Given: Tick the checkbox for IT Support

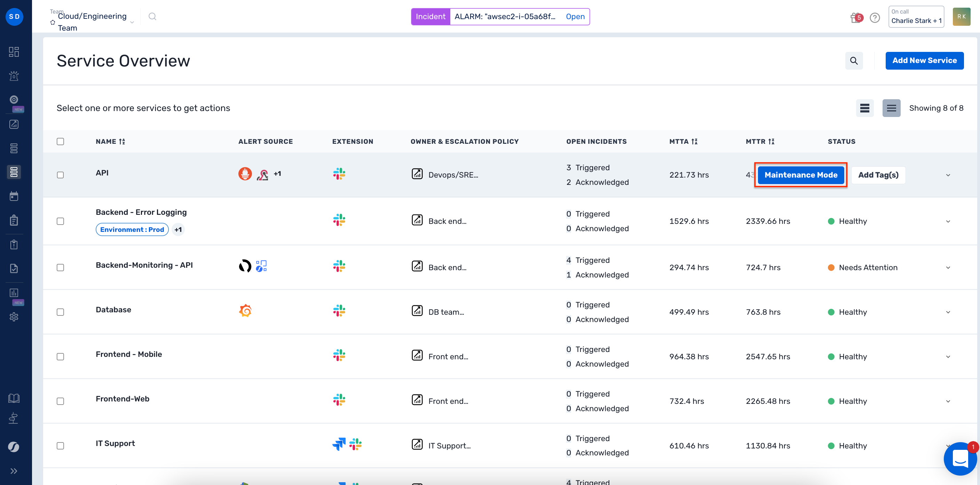Looking at the screenshot, I should (x=60, y=445).
